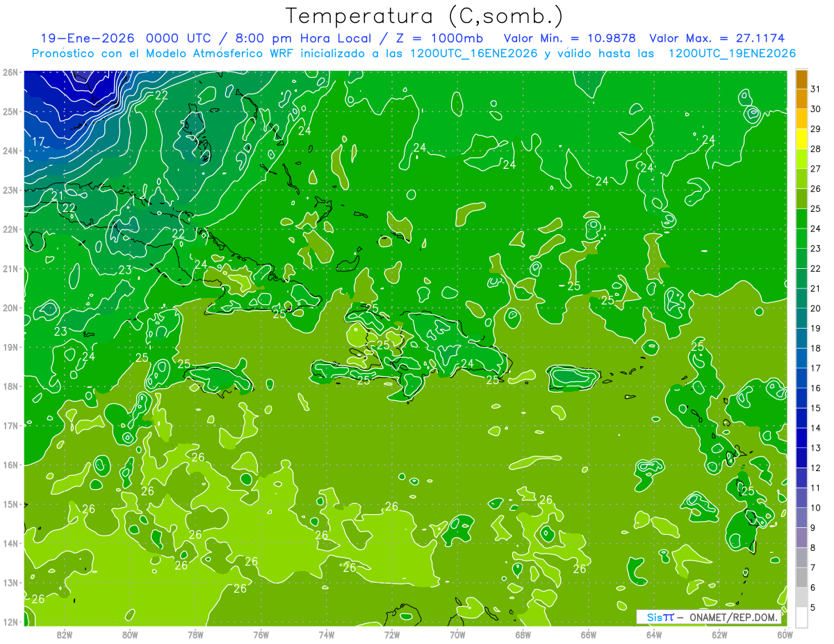Click the '12N' latitude axis label
834x644 pixels.
click(x=10, y=622)
